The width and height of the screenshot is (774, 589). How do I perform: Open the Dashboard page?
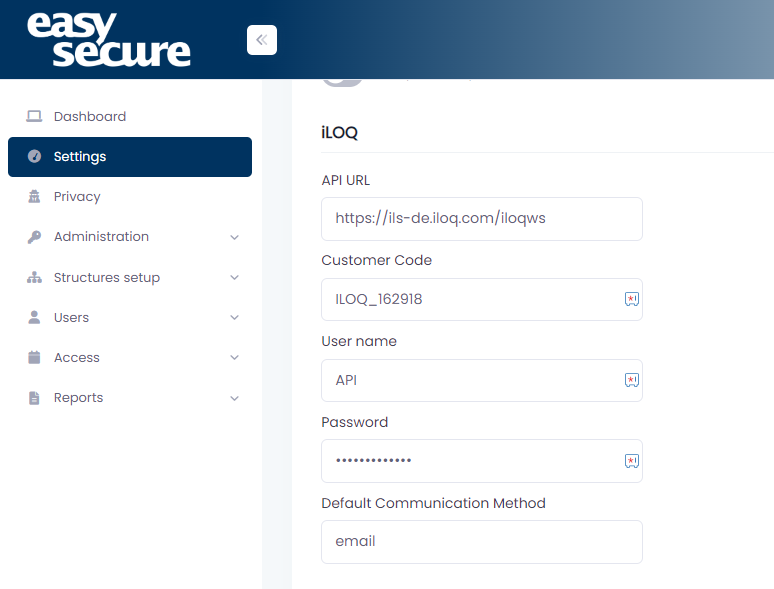[x=130, y=117]
